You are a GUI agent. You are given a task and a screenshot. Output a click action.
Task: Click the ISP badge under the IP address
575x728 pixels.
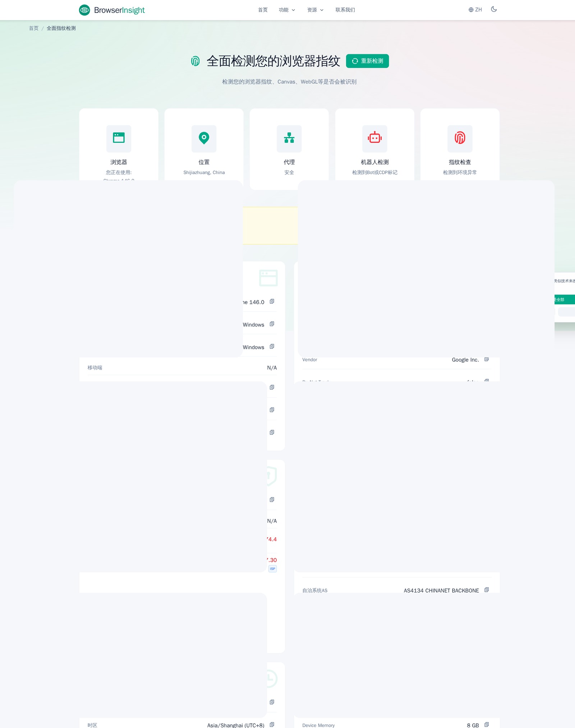(x=272, y=569)
